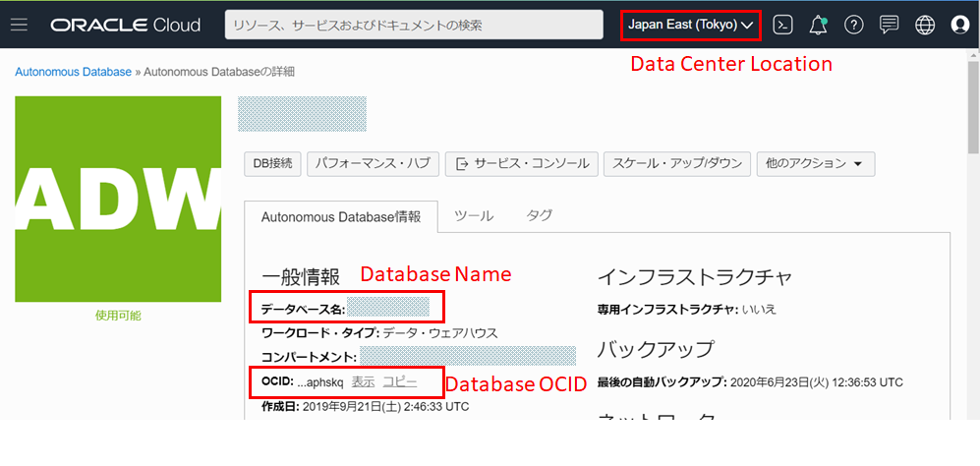Expand the Japan East (Tokyo) region dropdown

coord(690,26)
